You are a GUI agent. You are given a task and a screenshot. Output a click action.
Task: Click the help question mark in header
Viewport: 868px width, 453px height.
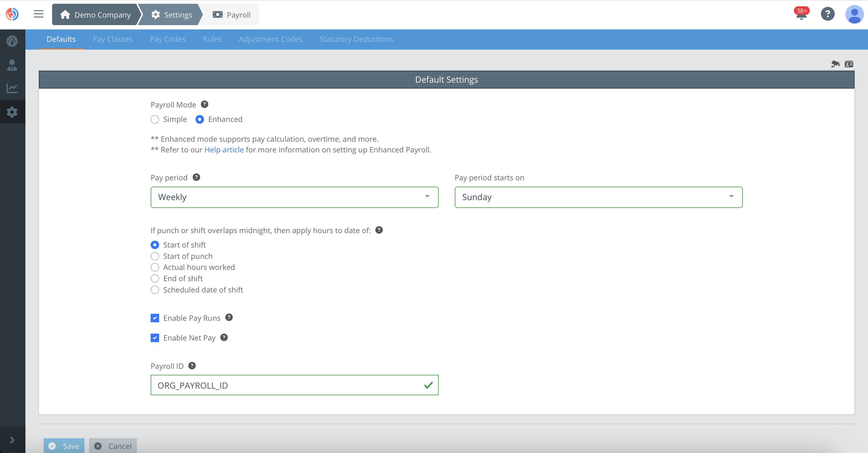point(827,14)
